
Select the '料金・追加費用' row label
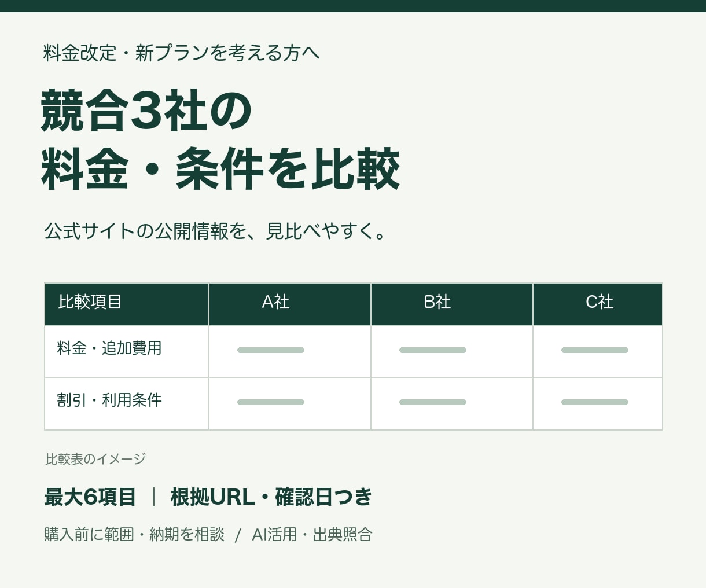[x=109, y=348]
